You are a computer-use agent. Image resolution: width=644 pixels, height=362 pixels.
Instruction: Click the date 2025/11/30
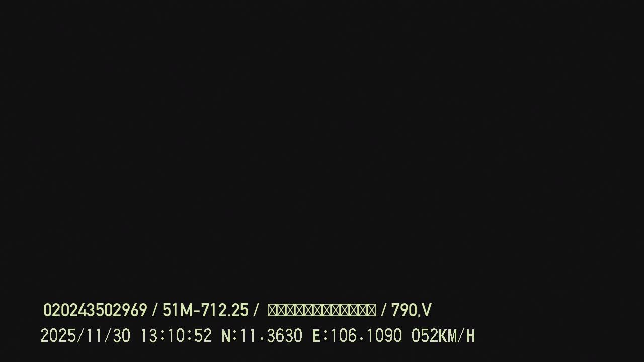pos(85,336)
